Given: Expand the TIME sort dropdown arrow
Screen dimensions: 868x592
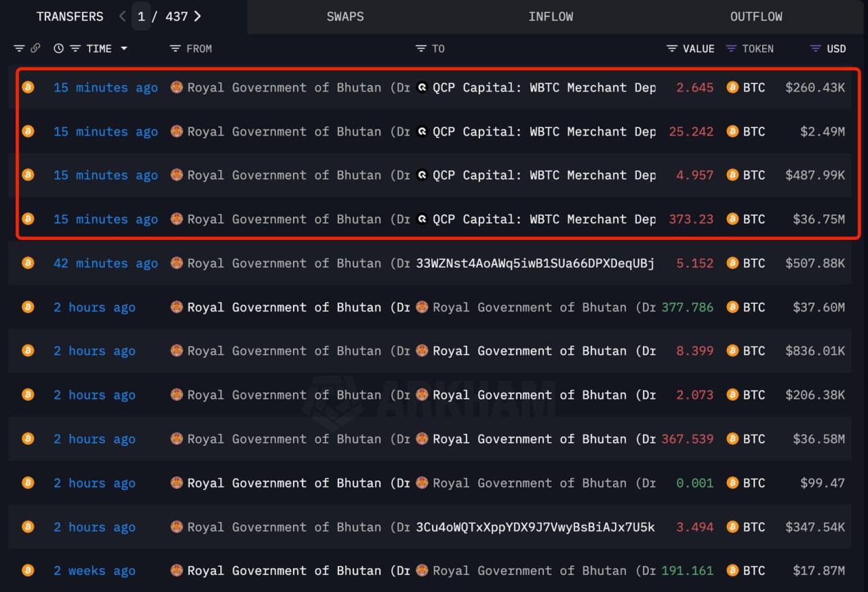Looking at the screenshot, I should 123,49.
